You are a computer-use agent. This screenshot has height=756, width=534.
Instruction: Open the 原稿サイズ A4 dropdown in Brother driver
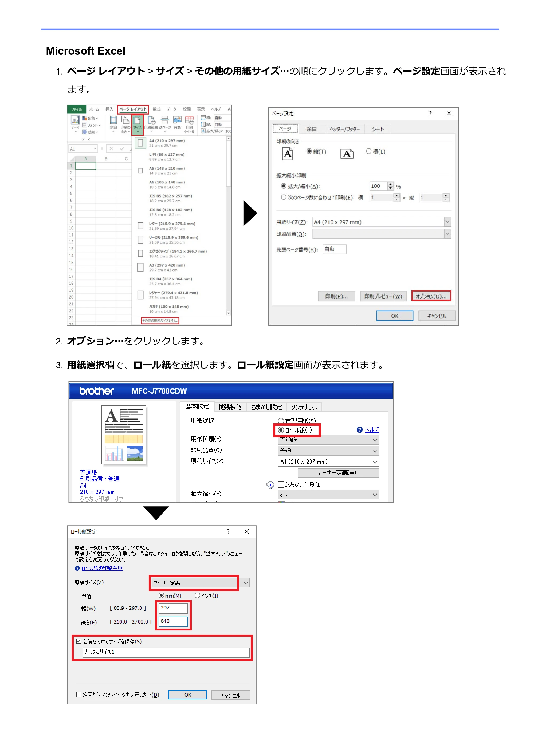pyautogui.click(x=328, y=462)
